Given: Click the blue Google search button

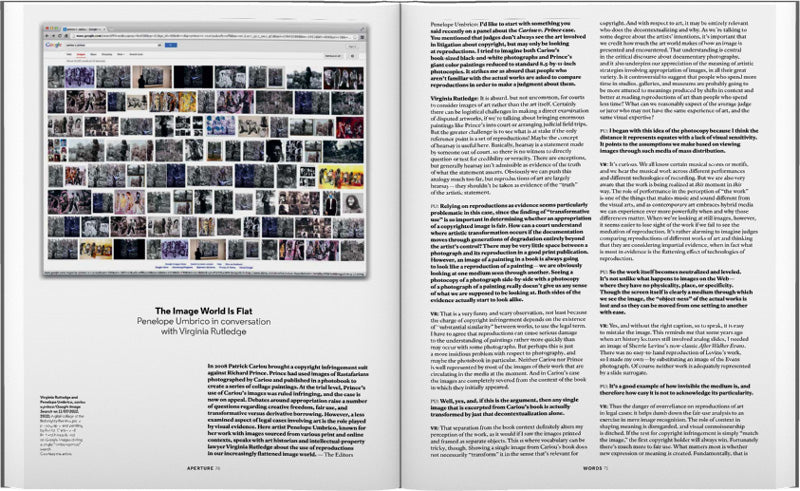Looking at the screenshot, I should pyautogui.click(x=171, y=45).
